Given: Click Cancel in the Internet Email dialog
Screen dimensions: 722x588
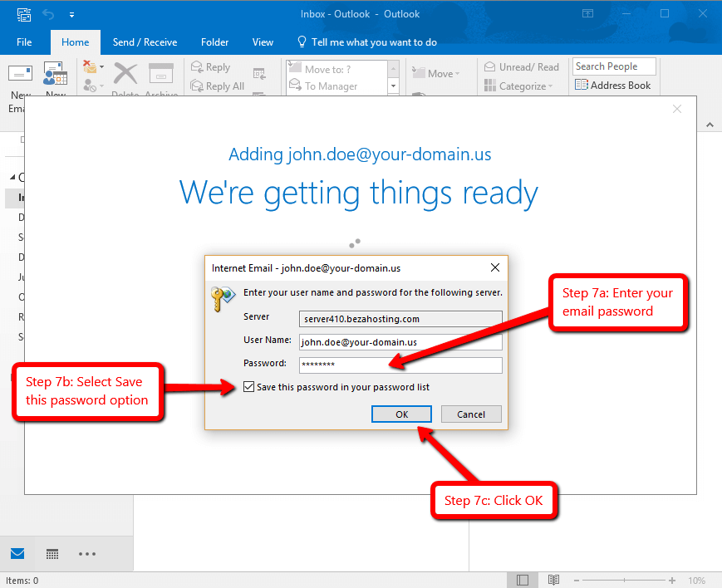Looking at the screenshot, I should pyautogui.click(x=471, y=414).
